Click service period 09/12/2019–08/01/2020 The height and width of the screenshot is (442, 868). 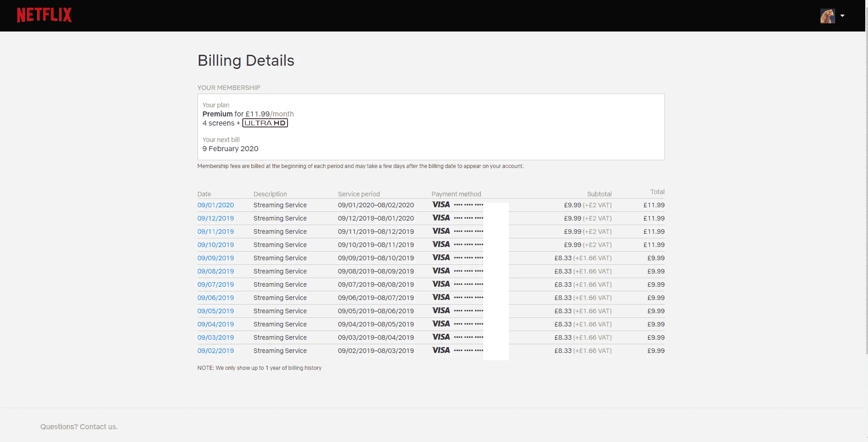tap(376, 218)
